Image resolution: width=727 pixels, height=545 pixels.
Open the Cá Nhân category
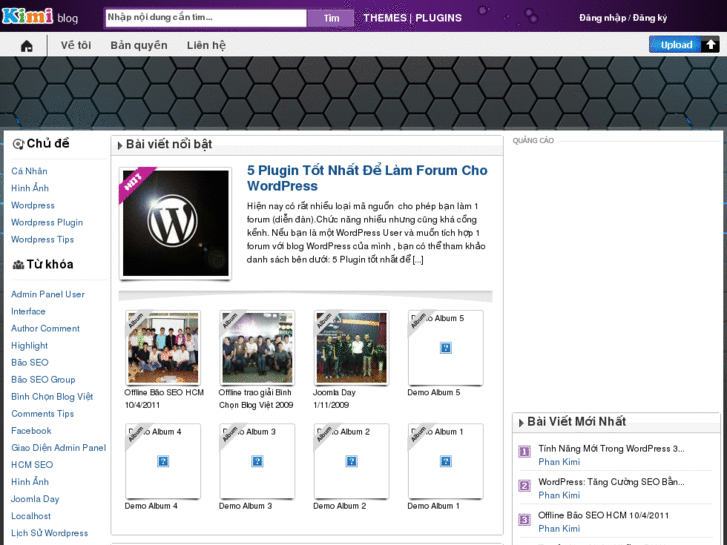coord(29,171)
